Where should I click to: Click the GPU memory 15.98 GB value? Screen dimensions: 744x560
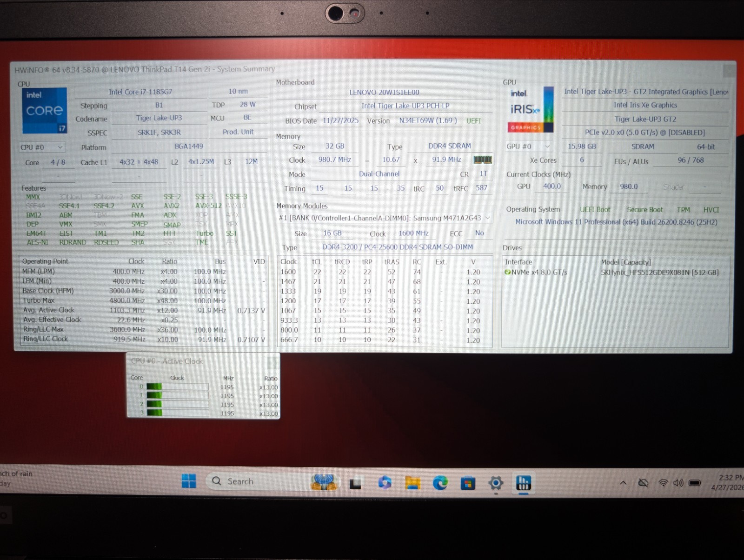pyautogui.click(x=582, y=146)
